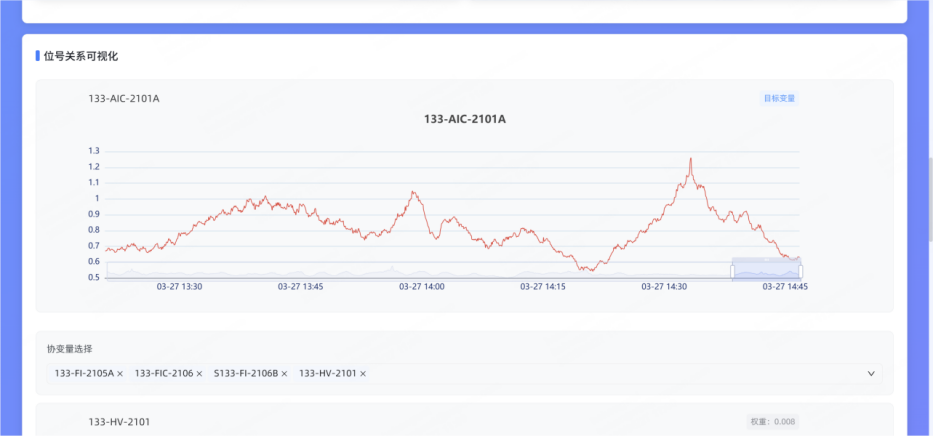Expand the covariate selection dropdown arrow
This screenshot has height=436, width=933.
[x=871, y=374]
